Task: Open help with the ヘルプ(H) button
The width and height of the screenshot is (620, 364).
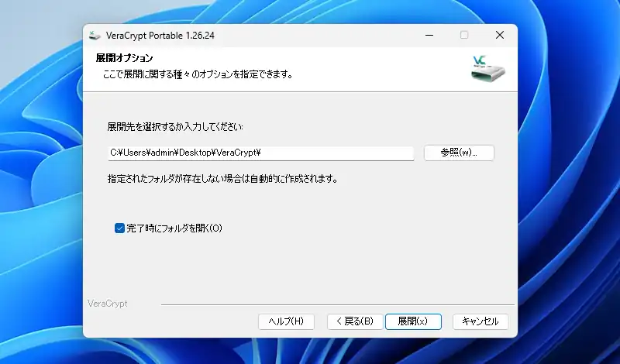Action: pos(286,321)
